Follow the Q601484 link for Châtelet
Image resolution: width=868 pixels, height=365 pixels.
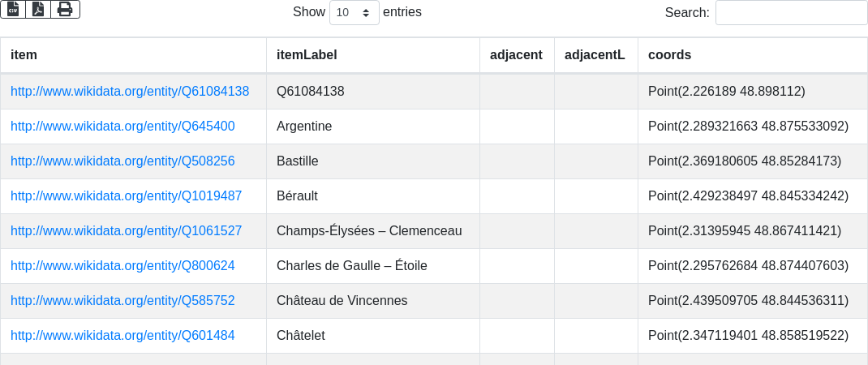pyautogui.click(x=122, y=336)
